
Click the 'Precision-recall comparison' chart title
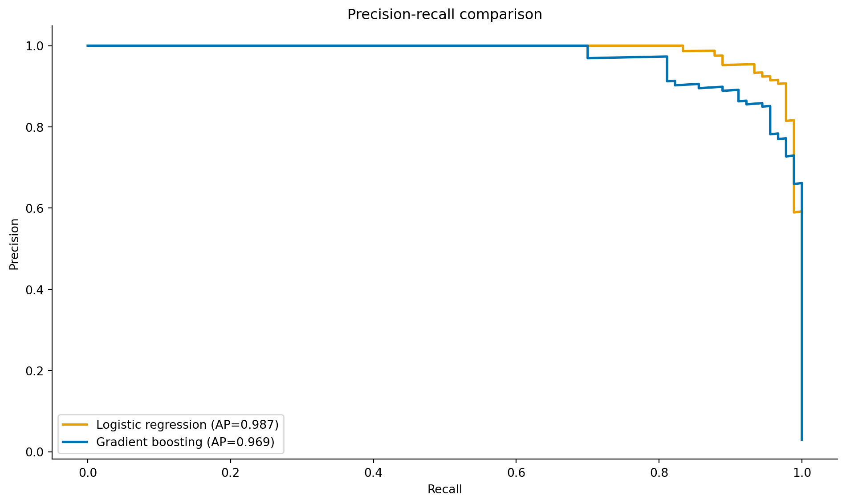pos(444,15)
